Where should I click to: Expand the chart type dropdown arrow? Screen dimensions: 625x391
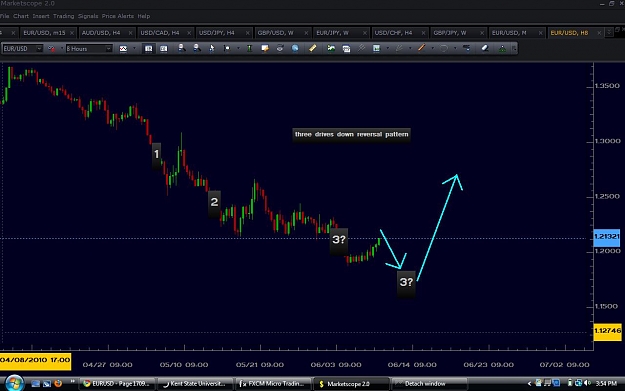click(134, 49)
